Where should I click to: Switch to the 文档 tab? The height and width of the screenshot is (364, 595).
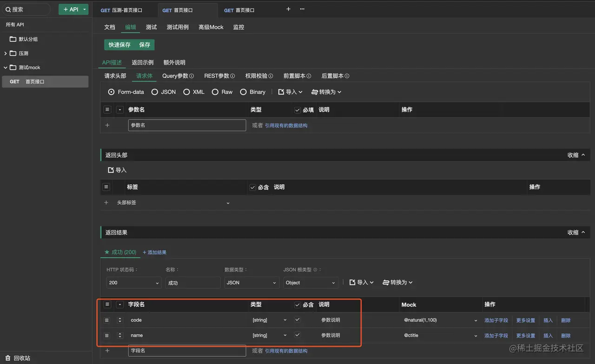point(110,27)
